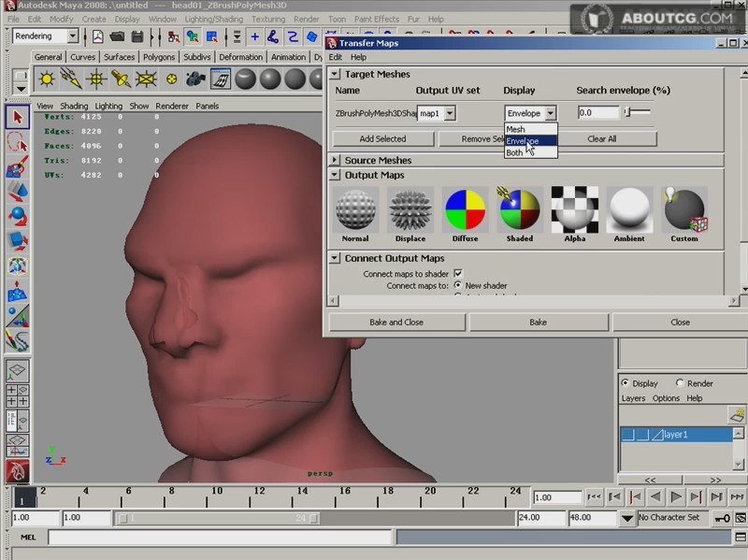This screenshot has height=560, width=748.
Task: Create a directional light from shelf
Action: (71, 79)
